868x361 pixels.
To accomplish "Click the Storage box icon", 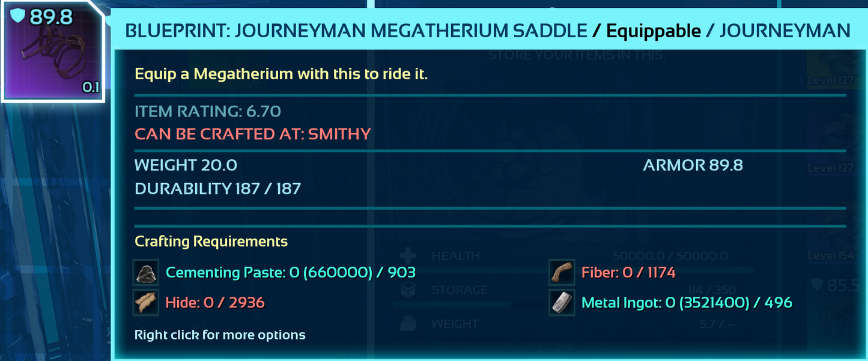I will coord(408,290).
